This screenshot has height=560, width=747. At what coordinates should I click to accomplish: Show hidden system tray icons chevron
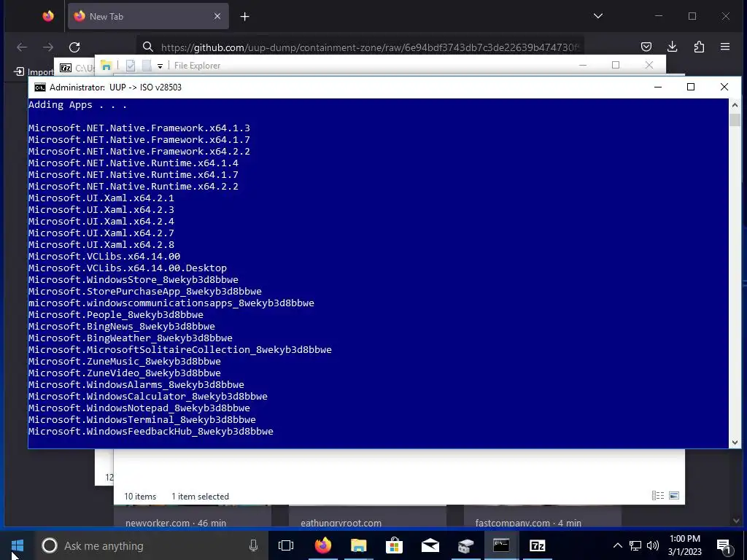click(617, 545)
